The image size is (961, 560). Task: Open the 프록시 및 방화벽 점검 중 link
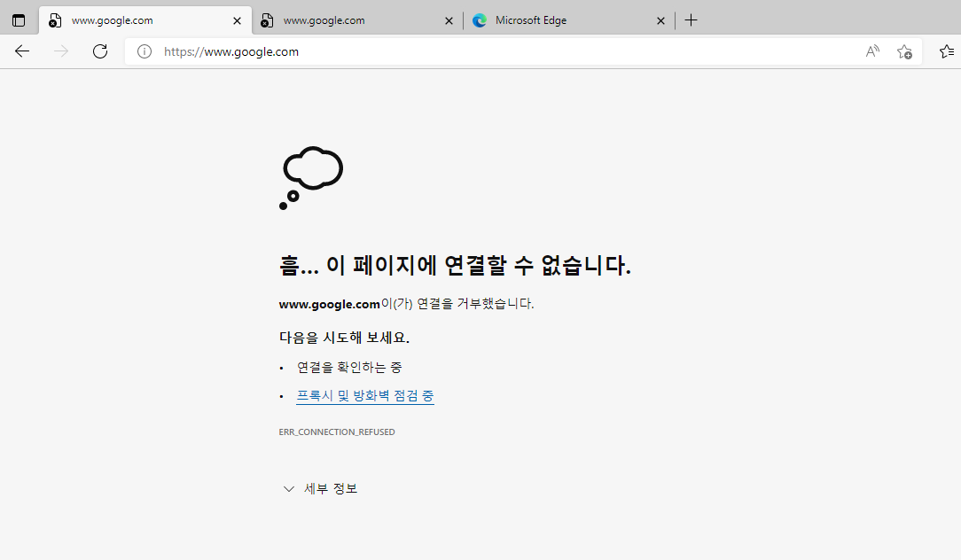coord(365,396)
